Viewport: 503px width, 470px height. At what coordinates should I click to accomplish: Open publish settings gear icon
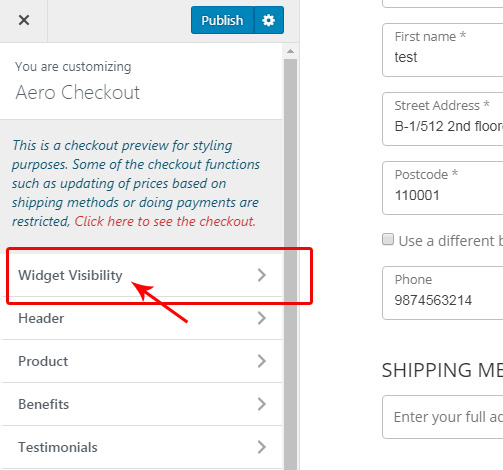pos(269,20)
